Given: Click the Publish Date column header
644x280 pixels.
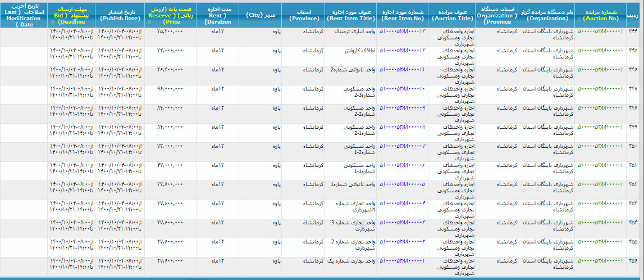Looking at the screenshot, I should coord(119,15).
